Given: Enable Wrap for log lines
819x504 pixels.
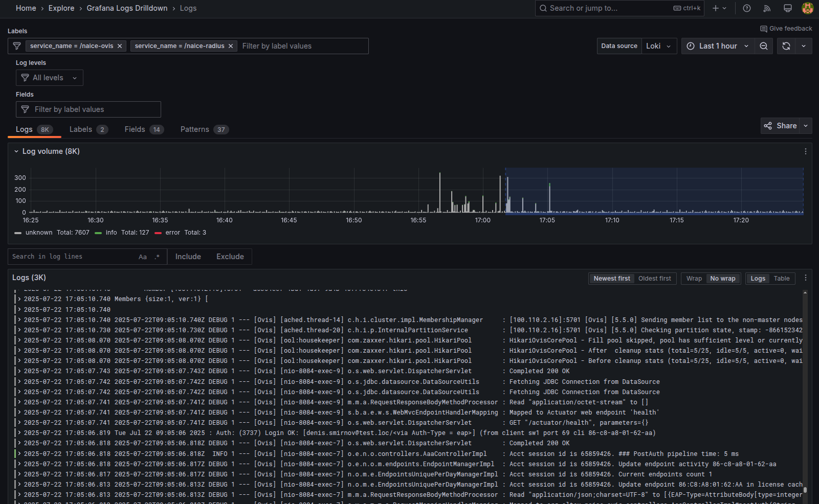Looking at the screenshot, I should coord(694,279).
